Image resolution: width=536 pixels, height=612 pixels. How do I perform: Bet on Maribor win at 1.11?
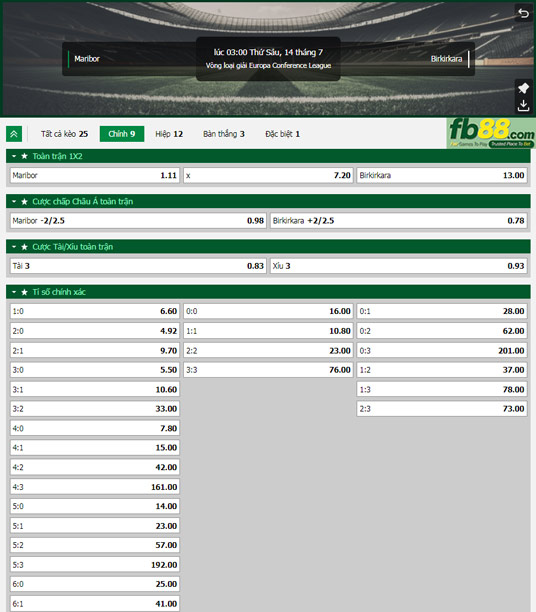tap(95, 175)
